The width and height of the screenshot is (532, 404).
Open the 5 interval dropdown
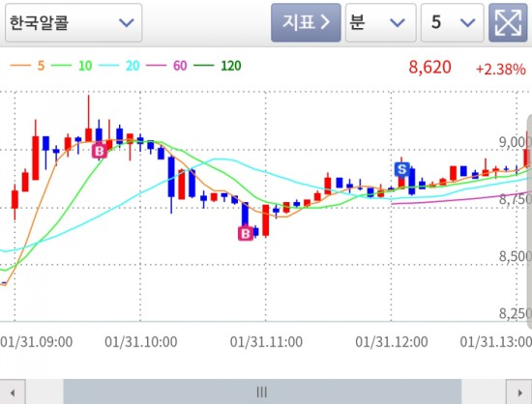coord(453,22)
